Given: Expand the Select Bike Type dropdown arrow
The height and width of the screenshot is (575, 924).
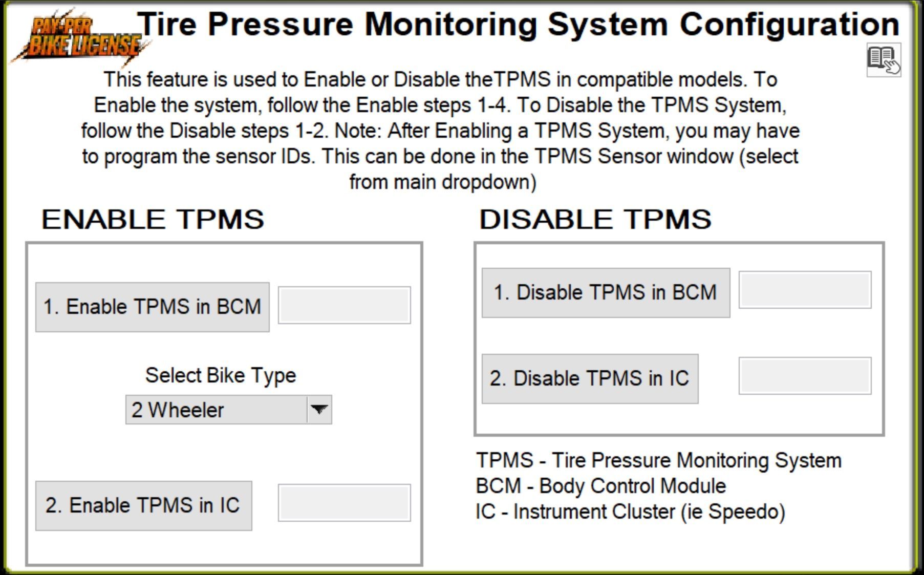Looking at the screenshot, I should (x=319, y=410).
